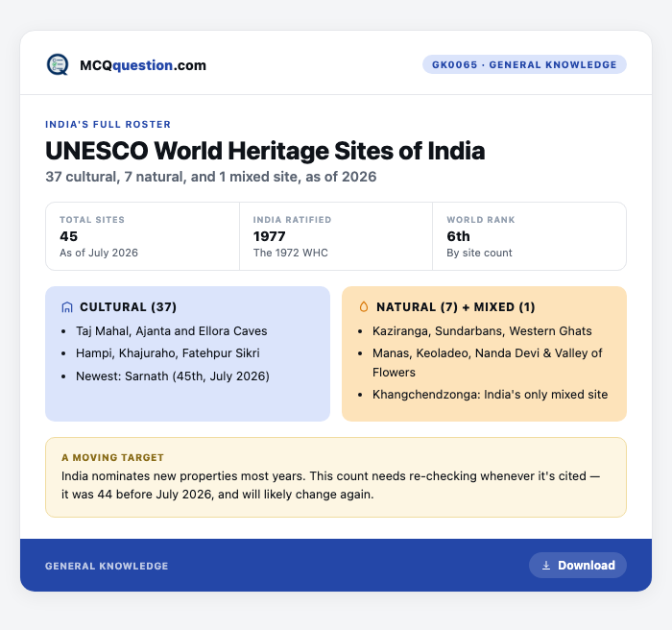Click the TOTAL SITES label
This screenshot has height=630, width=672.
point(92,220)
